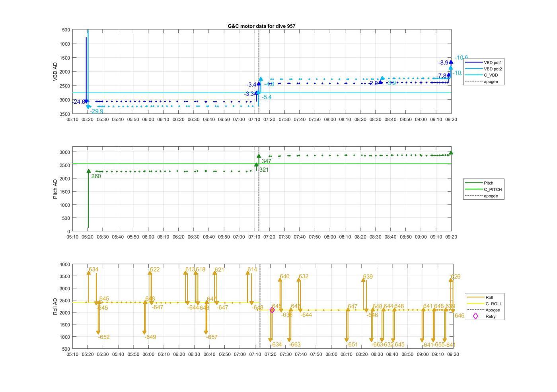557x392 pixels.
Task: Click the '622' Roll annotation
Action: pyautogui.click(x=155, y=270)
